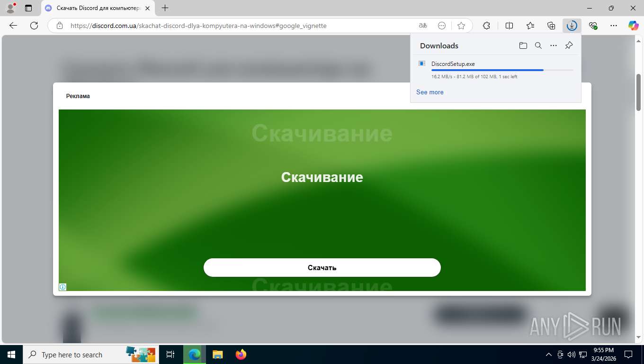This screenshot has height=364, width=644.
Task: Open Browser essentials heart icon
Action: point(593,26)
